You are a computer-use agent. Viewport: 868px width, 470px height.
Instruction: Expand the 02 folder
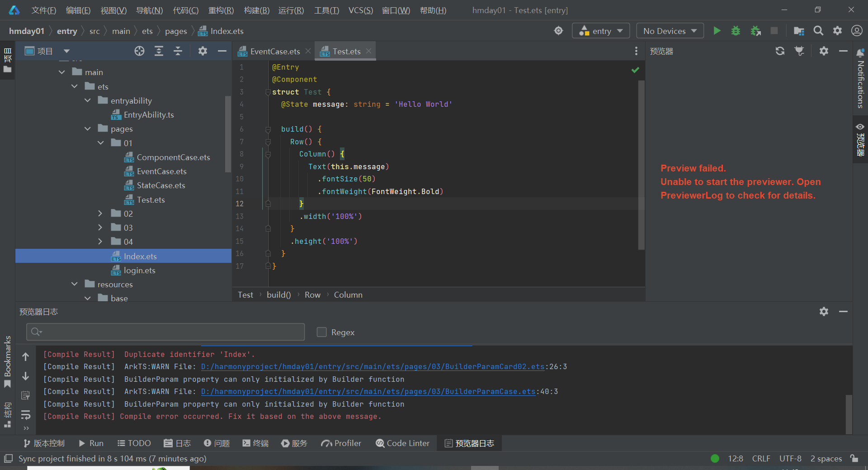[x=100, y=214]
